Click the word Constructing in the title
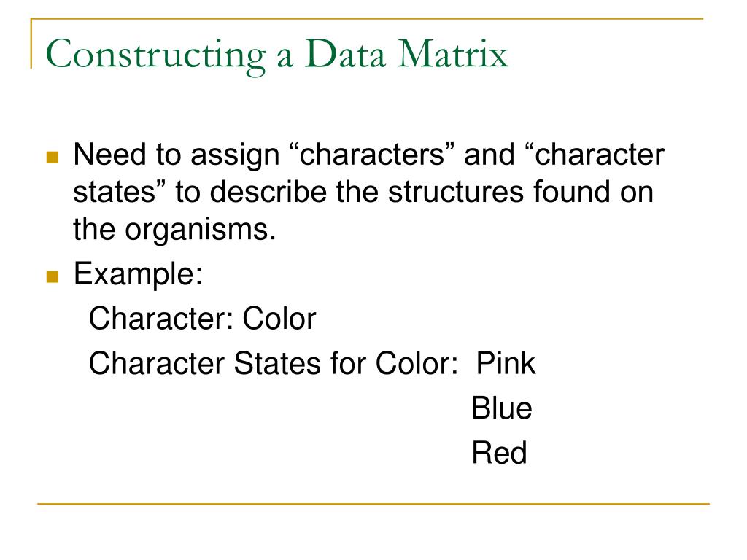The image size is (747, 560). [156, 56]
